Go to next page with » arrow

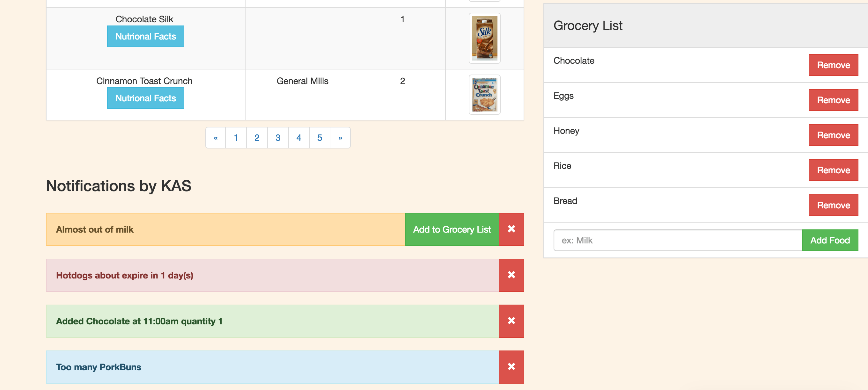(340, 137)
